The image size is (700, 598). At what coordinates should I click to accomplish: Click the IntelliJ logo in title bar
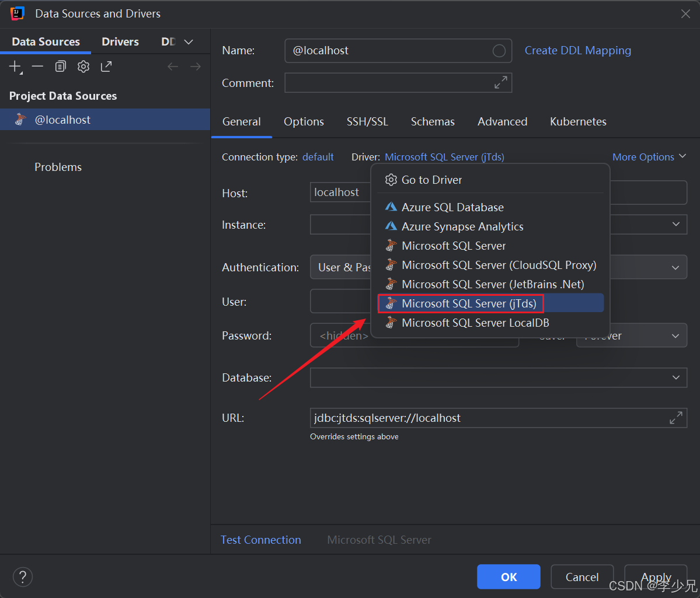pos(17,13)
